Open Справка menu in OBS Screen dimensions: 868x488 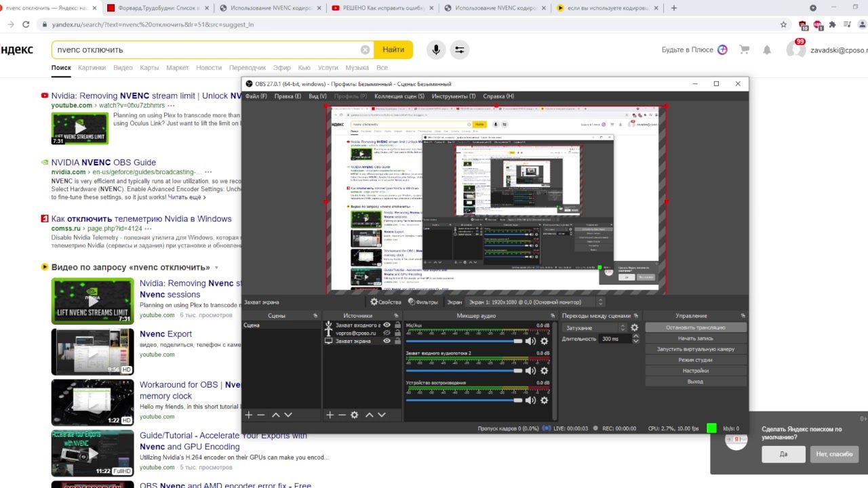pos(498,96)
